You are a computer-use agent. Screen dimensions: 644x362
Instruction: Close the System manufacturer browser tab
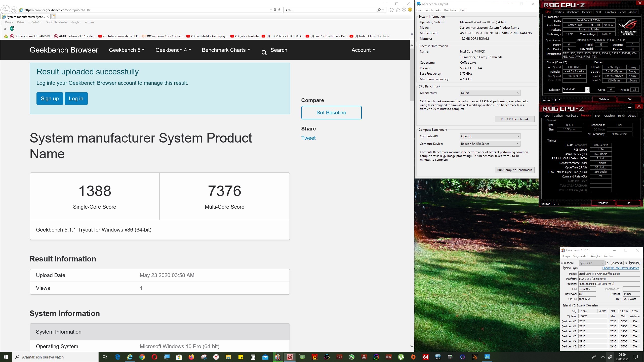(48, 17)
